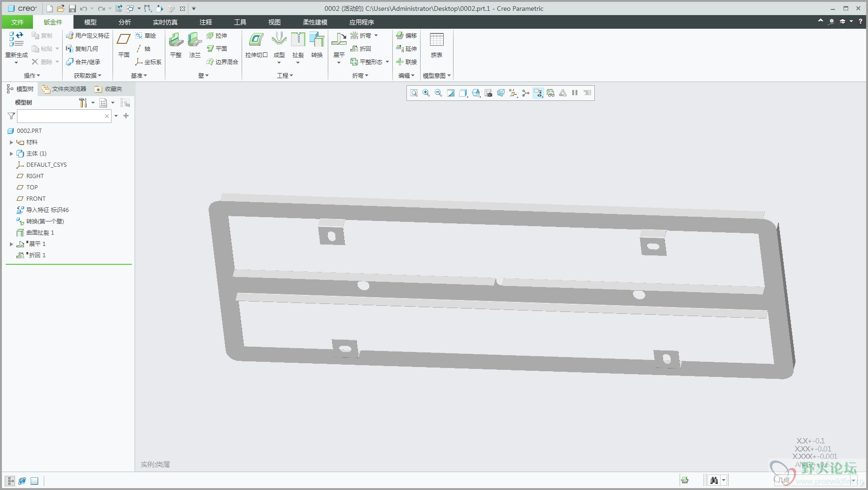Select the 平整 flat wall tool
The image size is (868, 490).
pos(176,46)
